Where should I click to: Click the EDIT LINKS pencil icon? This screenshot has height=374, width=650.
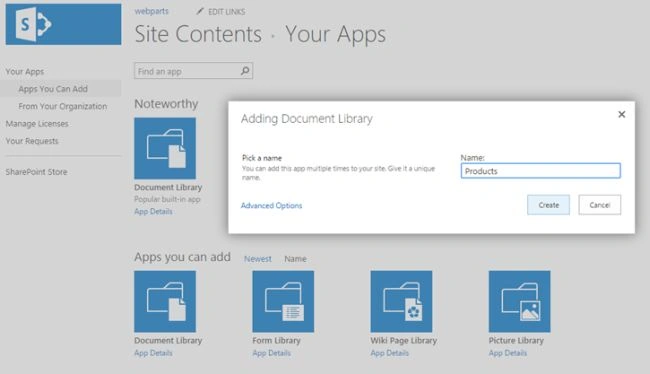pos(200,11)
